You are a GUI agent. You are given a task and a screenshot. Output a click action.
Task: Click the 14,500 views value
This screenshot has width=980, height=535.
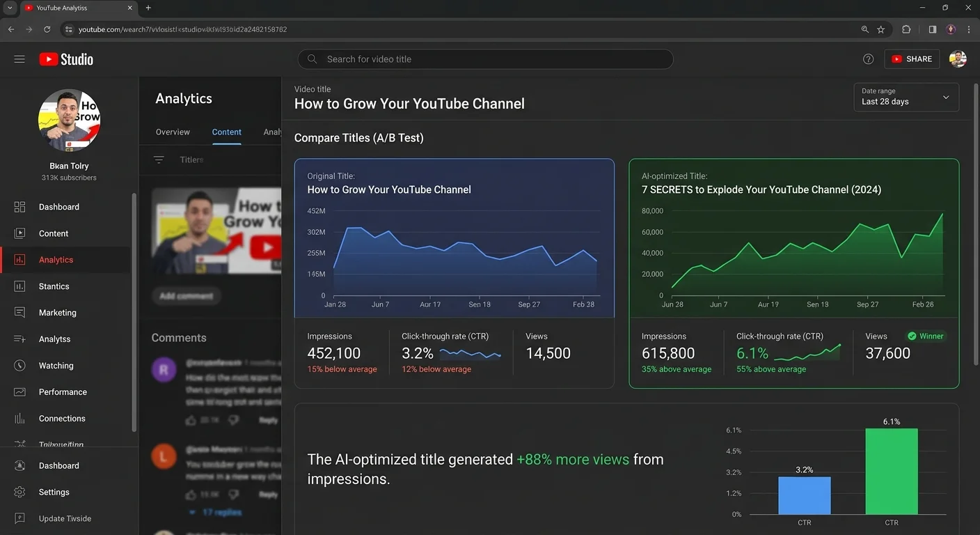point(548,353)
